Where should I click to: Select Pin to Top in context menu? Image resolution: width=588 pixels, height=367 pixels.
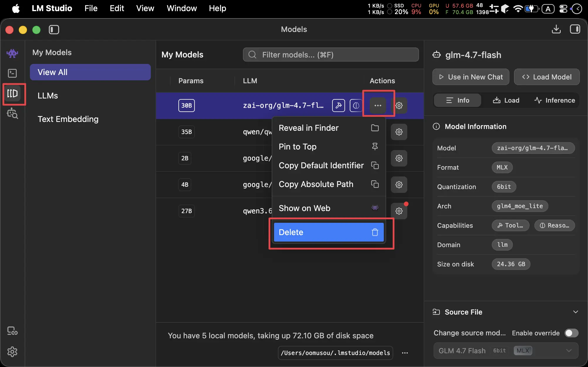(x=329, y=147)
